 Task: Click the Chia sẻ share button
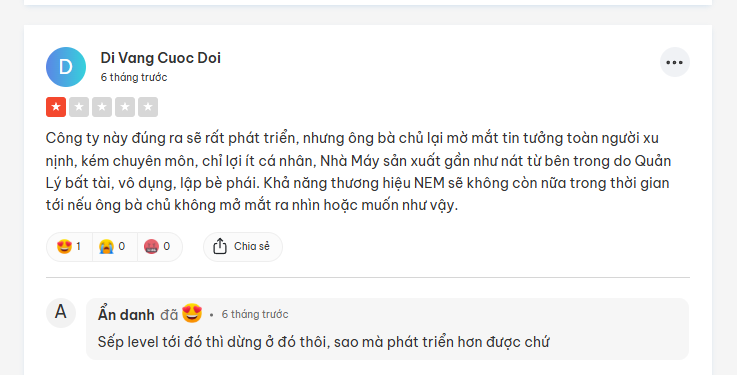(243, 246)
